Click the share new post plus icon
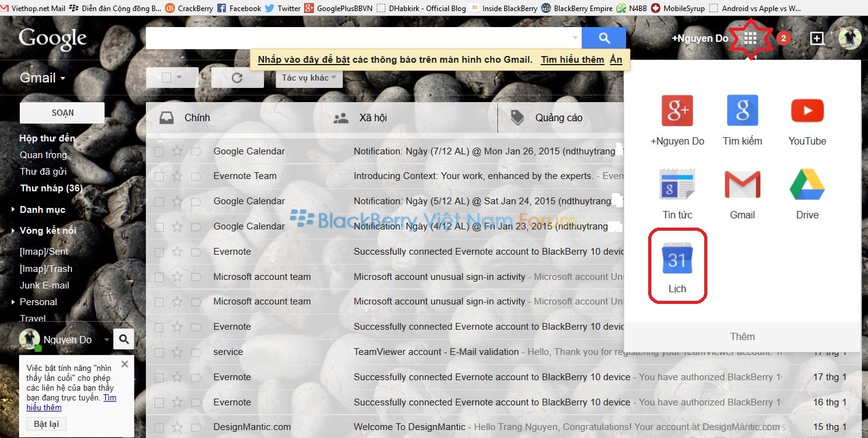868x438 pixels. pyautogui.click(x=817, y=38)
